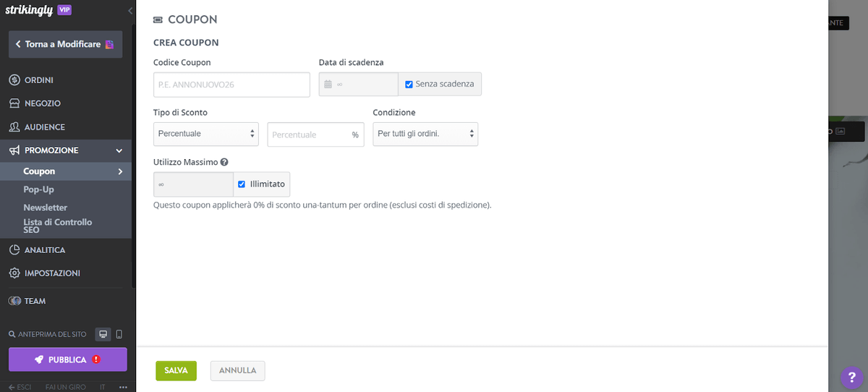868x392 pixels.
Task: Switch to mobile site preview icon
Action: 119,334
